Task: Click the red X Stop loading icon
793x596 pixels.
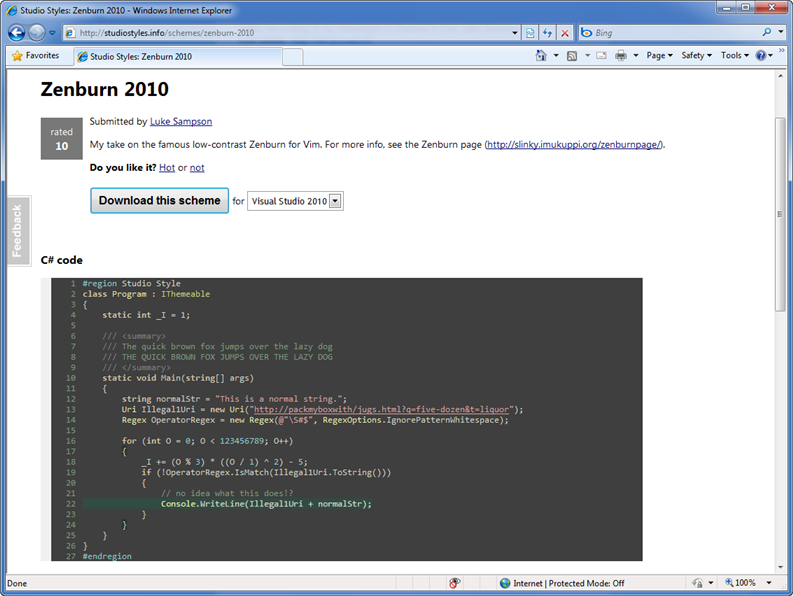Action: point(565,33)
